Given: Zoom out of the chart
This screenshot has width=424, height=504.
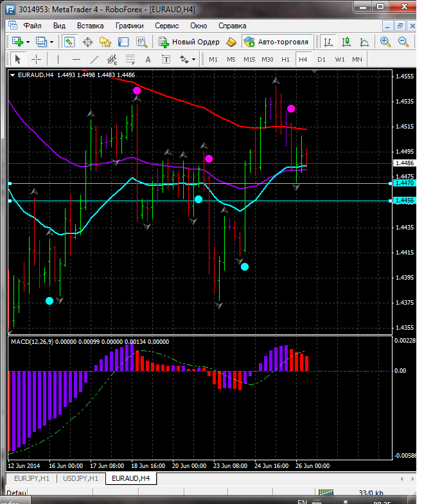Looking at the screenshot, I should click(x=403, y=42).
